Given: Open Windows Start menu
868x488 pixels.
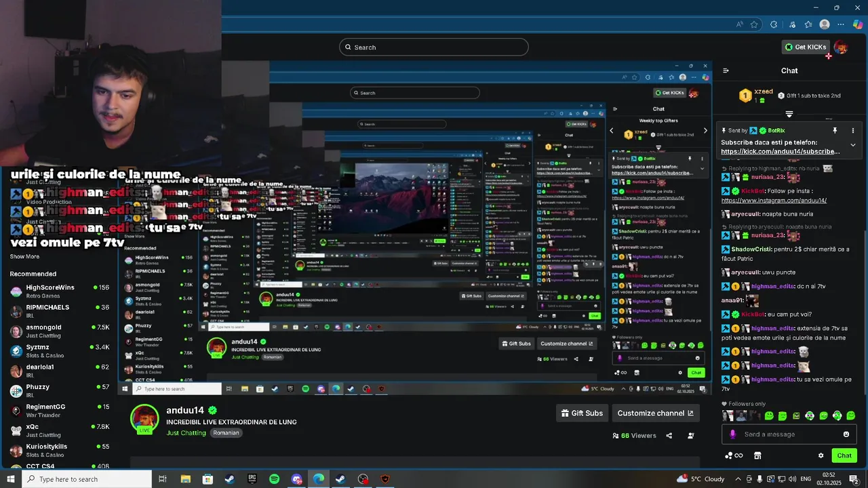Looking at the screenshot, I should (x=12, y=479).
